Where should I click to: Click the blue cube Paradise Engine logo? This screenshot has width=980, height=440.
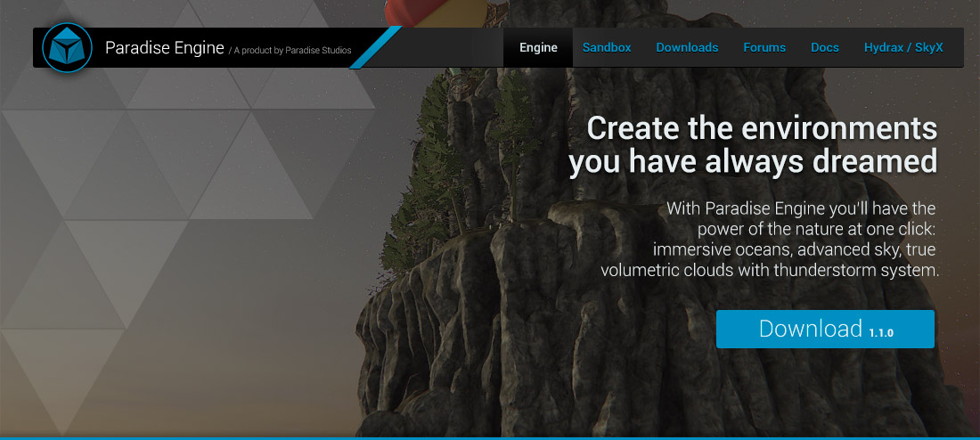(x=67, y=47)
